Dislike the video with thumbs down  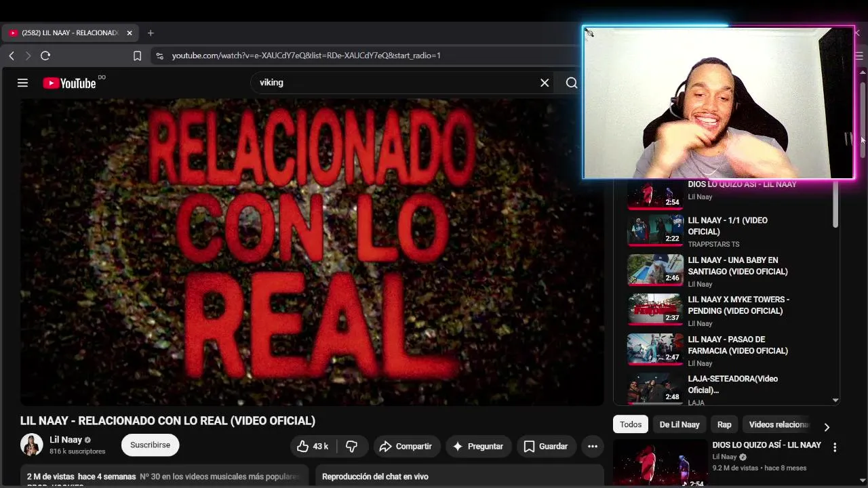click(352, 446)
